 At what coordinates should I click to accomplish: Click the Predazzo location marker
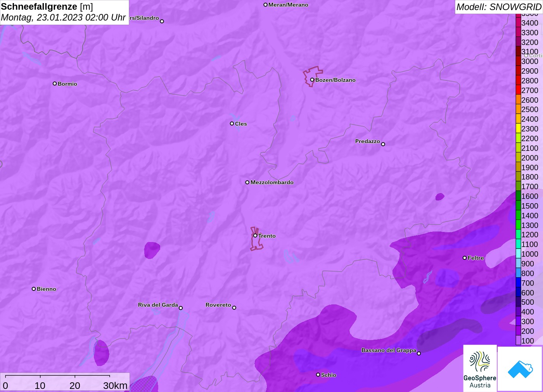(x=383, y=144)
